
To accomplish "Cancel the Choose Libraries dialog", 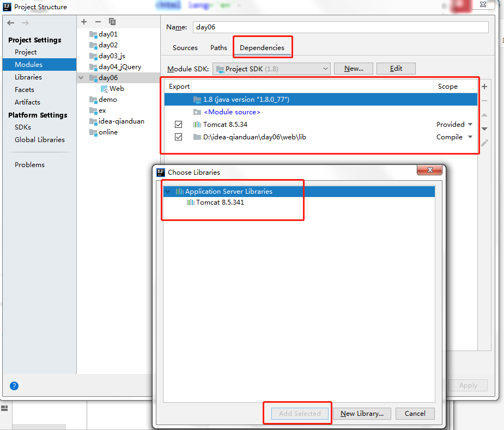I will click(x=415, y=414).
